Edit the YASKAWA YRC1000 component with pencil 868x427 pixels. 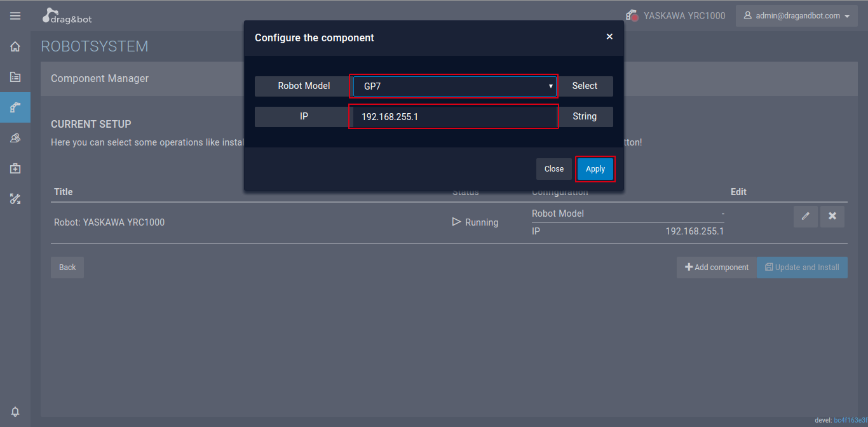pos(806,217)
